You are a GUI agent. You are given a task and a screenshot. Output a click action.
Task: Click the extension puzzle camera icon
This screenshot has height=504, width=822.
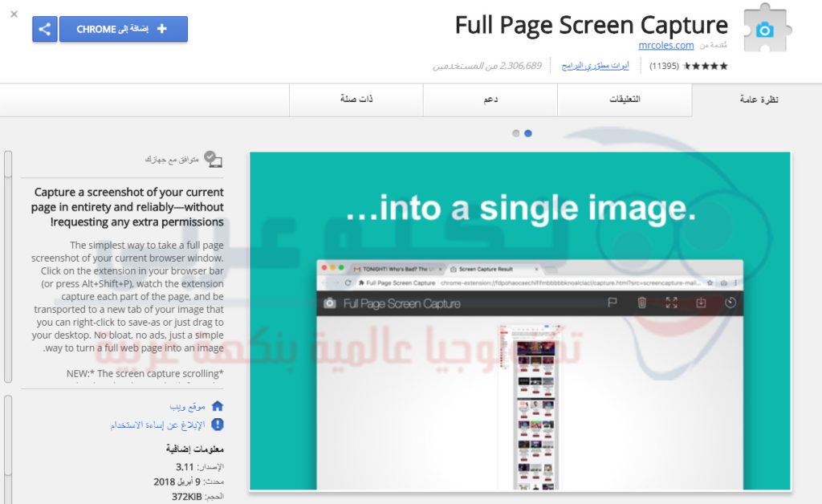click(x=767, y=28)
